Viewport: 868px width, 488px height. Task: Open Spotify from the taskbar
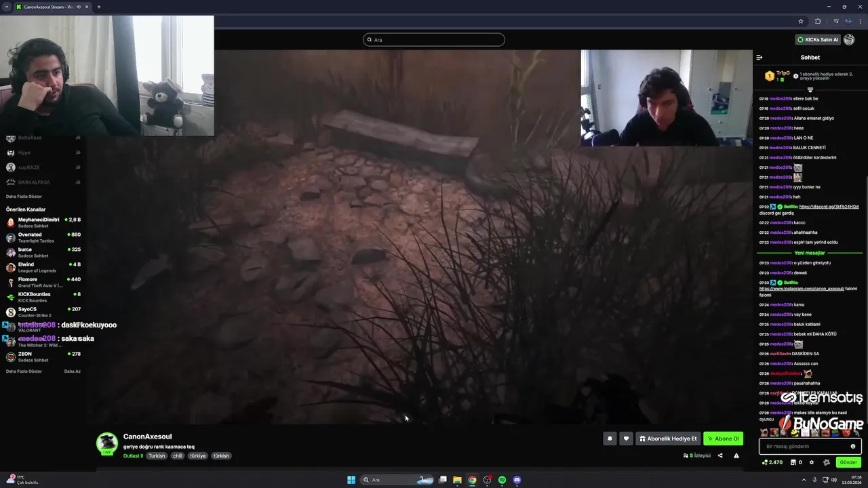(502, 480)
